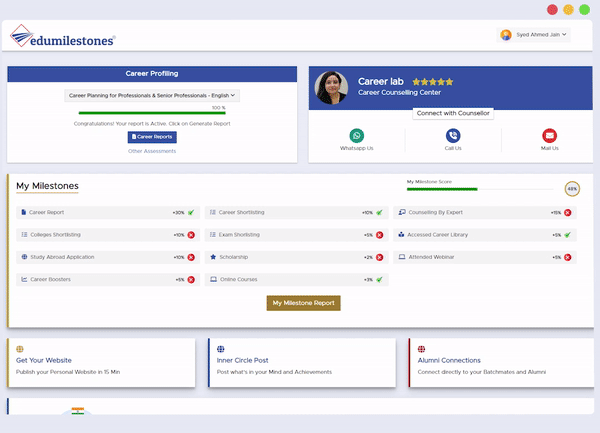Open the Other Assessments link
600x433 pixels.
click(152, 151)
